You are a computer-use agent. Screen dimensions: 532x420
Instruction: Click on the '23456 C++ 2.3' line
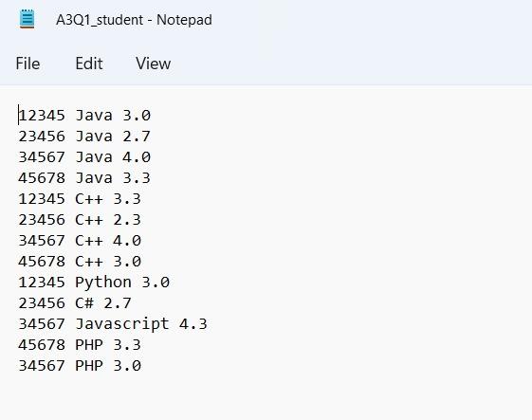80,220
